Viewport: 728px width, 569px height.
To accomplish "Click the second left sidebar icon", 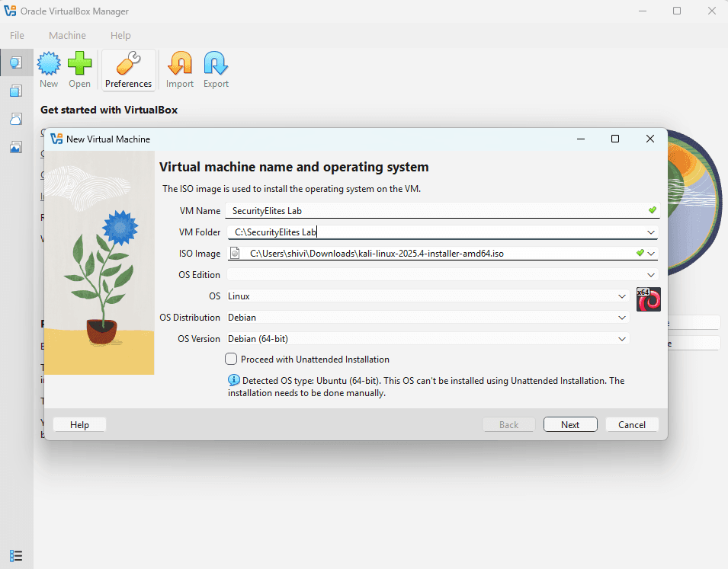I will (16, 91).
